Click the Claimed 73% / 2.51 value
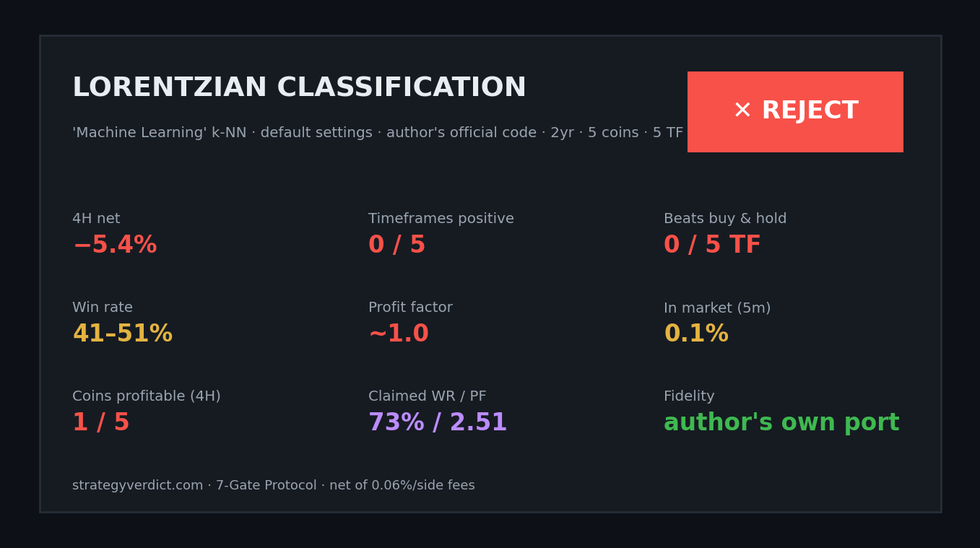Viewport: 980px width, 548px height. (x=438, y=423)
